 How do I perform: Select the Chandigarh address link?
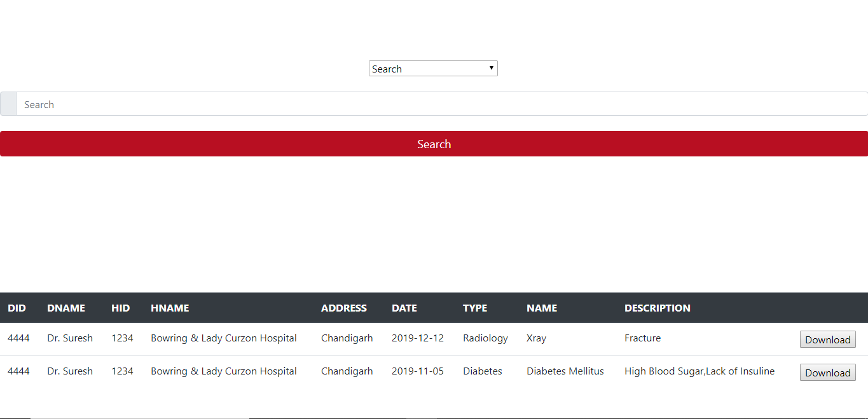(x=347, y=338)
